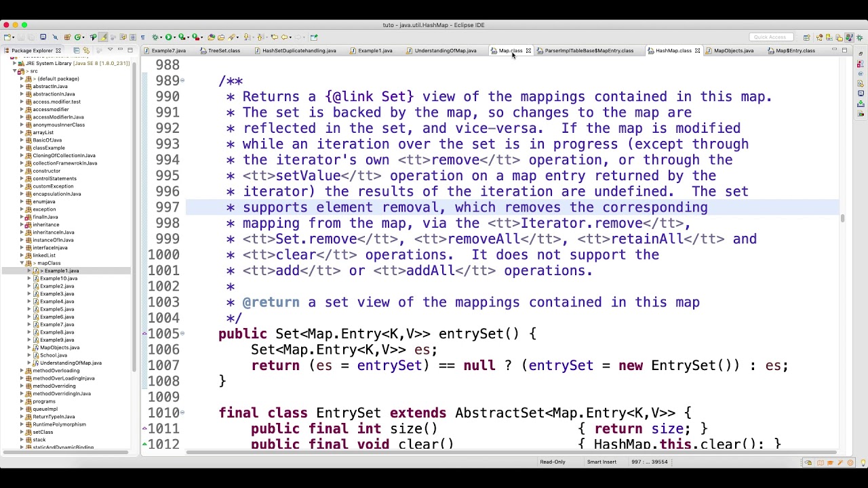Image resolution: width=868 pixels, height=488 pixels.
Task: Close the Package Explorer view tab
Action: coord(58,51)
